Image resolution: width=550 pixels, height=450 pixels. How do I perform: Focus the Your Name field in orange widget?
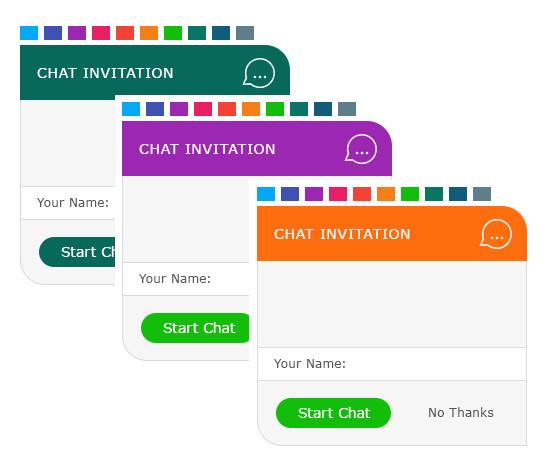coord(392,364)
